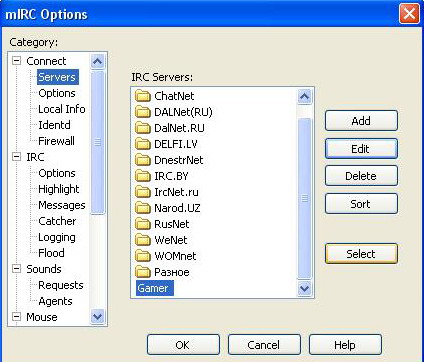The height and width of the screenshot is (362, 424).
Task: Click the Select button
Action: point(361,254)
